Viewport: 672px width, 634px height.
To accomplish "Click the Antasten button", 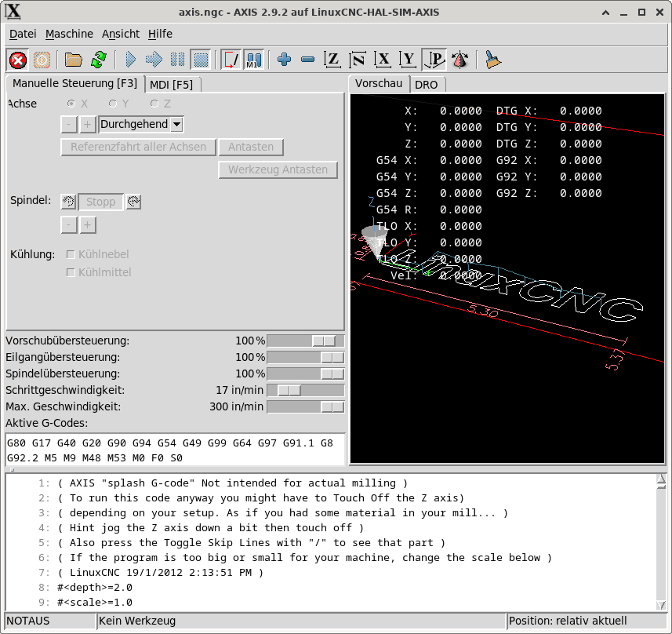I will 251,147.
